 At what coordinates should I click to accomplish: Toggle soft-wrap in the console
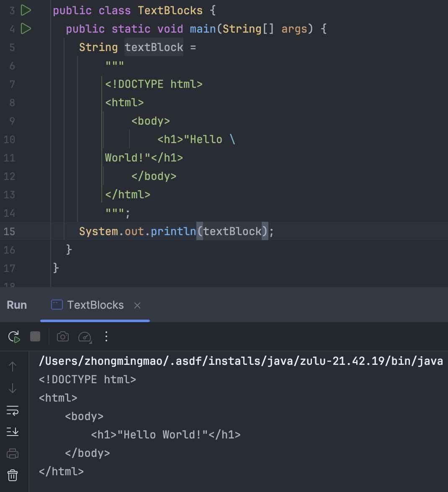tap(13, 410)
